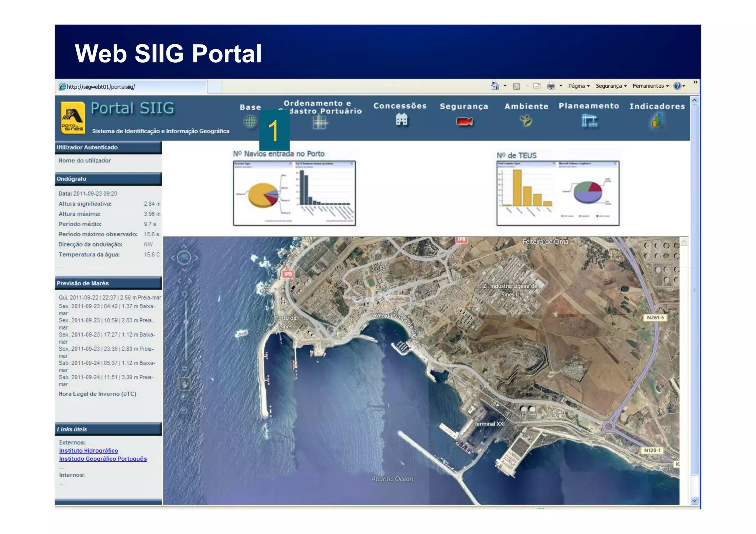Screen dimensions: 756x534
Task: Open the Planeamento crane icon
Action: coord(589,121)
